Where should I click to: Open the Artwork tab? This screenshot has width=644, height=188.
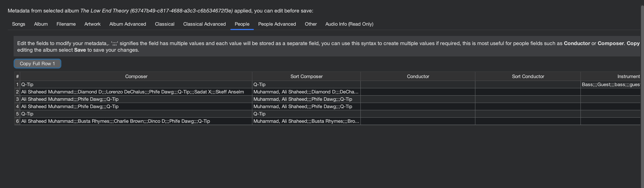93,24
